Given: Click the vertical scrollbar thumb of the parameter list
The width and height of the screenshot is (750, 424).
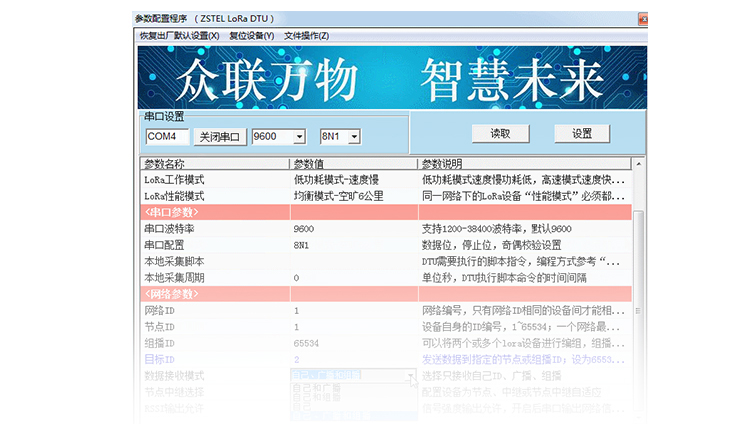Looking at the screenshot, I should click(639, 311).
